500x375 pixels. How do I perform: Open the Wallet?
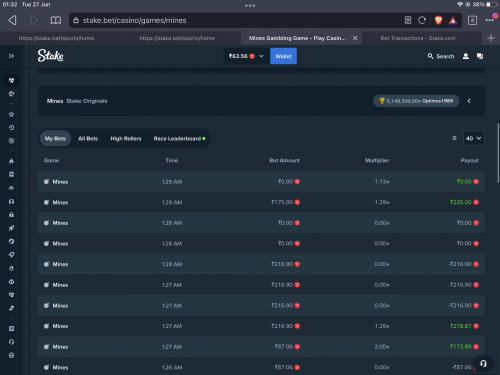283,56
